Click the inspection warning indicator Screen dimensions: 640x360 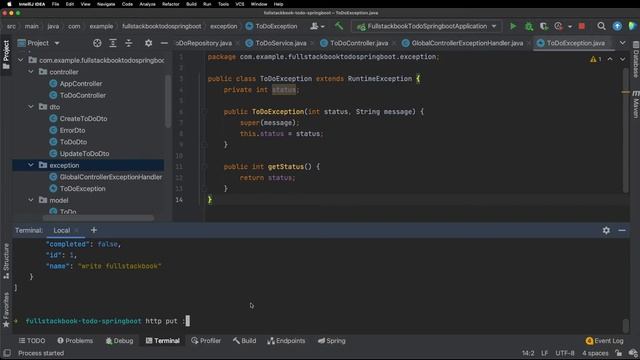[x=596, y=59]
